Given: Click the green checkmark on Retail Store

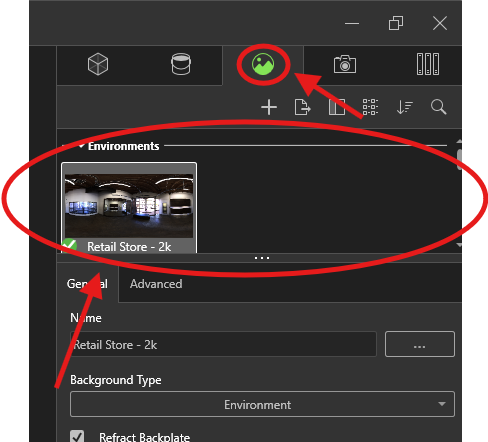Looking at the screenshot, I should [70, 246].
